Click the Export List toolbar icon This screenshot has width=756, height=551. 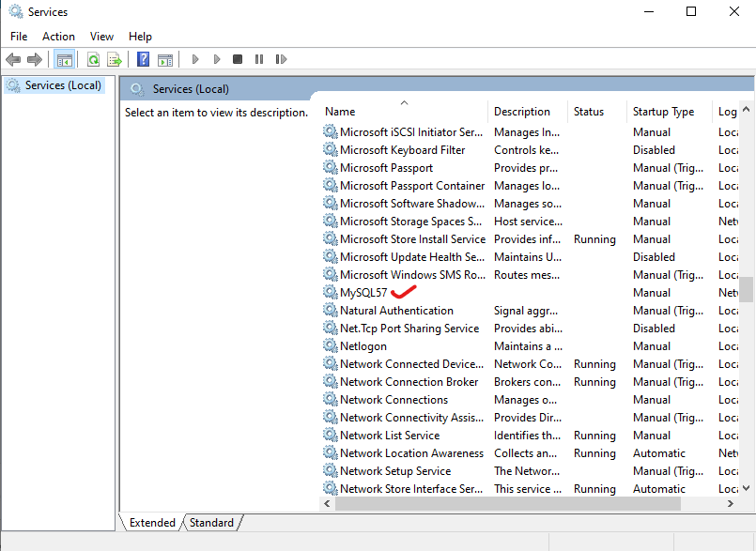point(115,59)
